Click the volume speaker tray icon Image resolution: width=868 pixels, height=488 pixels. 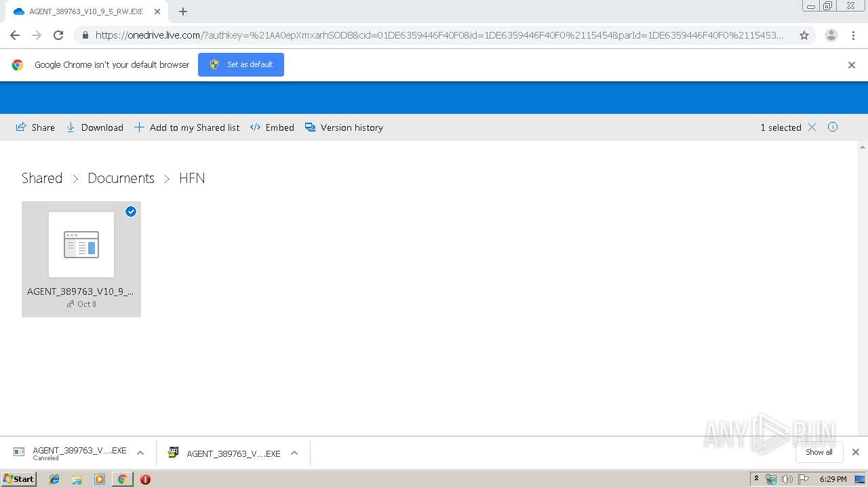(787, 479)
